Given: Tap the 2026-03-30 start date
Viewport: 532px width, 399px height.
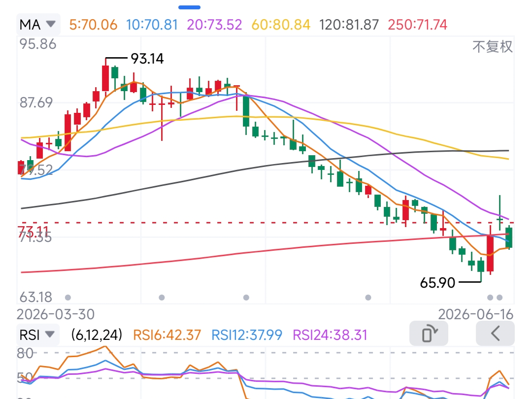Looking at the screenshot, I should pyautogui.click(x=56, y=314).
